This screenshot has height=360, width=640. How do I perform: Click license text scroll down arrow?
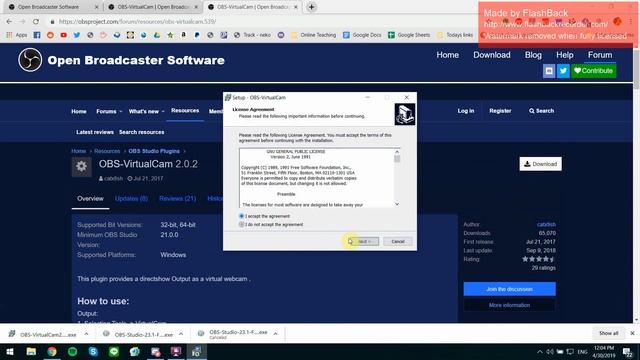[x=397, y=204]
